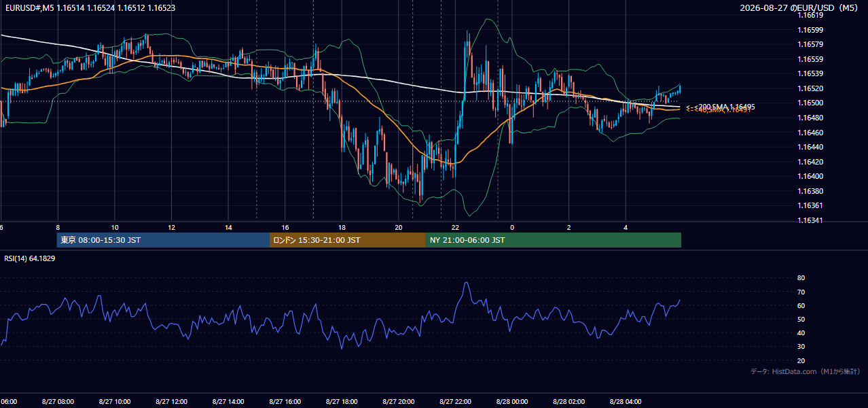Click price axis value 1.16559
Screen dimensions: 868x408
tap(810, 59)
